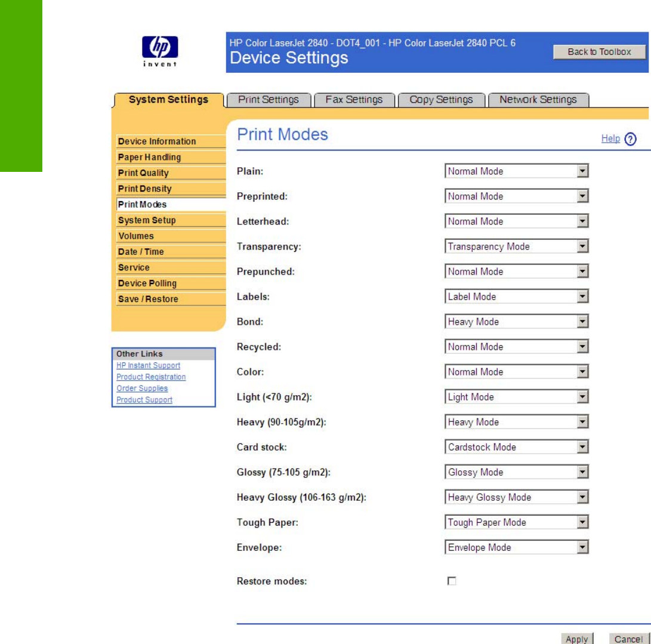The width and height of the screenshot is (651, 644).
Task: Expand the Letterhead mode dropdown
Action: point(517,221)
